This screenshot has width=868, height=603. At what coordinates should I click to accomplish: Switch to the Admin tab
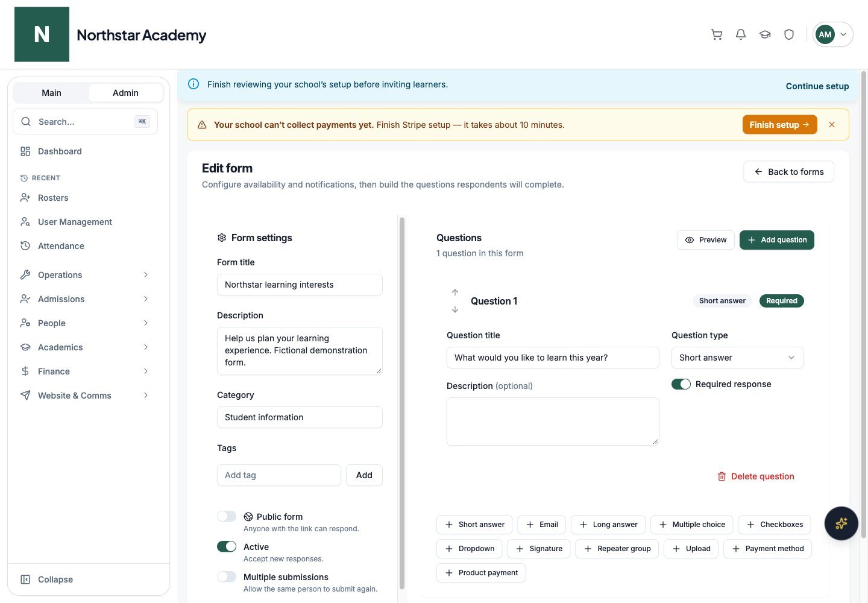125,93
